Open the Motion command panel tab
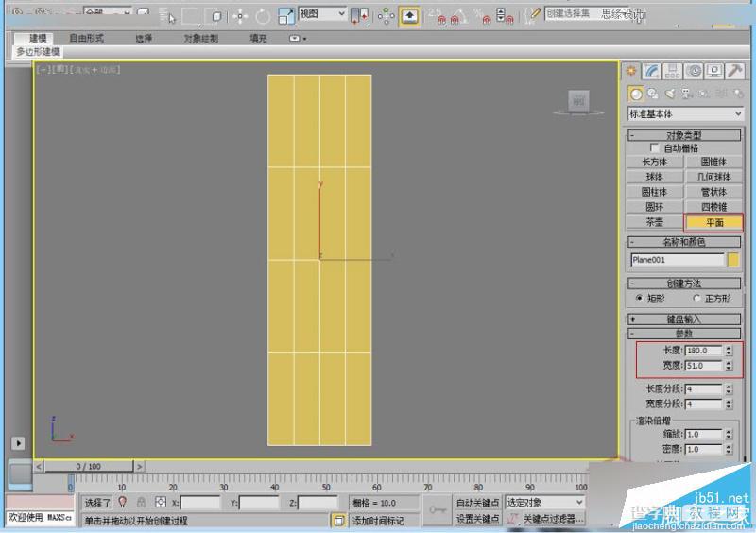Image resolution: width=756 pixels, height=533 pixels. (694, 72)
